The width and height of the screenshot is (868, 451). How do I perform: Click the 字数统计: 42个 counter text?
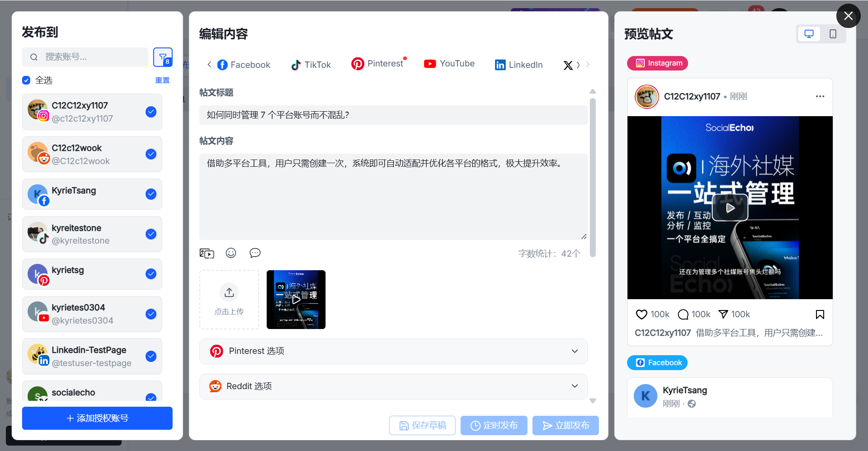click(549, 254)
